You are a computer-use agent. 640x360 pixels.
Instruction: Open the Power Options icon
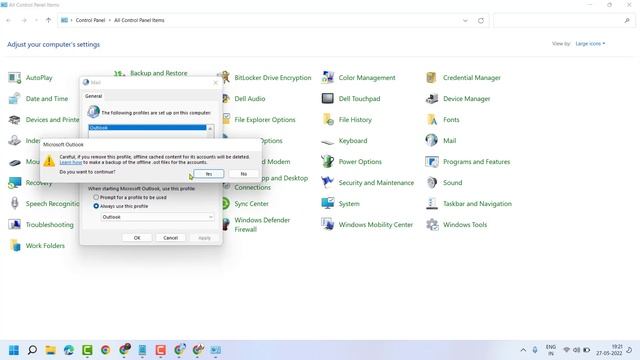tap(328, 162)
